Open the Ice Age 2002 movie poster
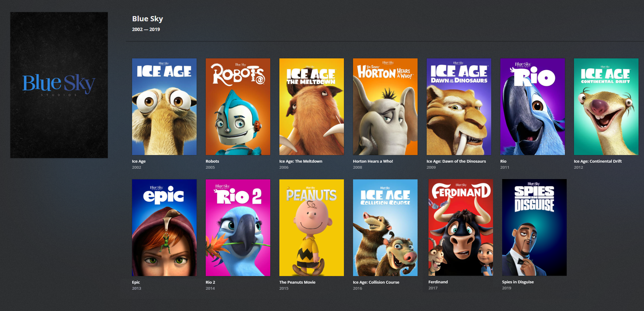This screenshot has height=311, width=644. [164, 107]
